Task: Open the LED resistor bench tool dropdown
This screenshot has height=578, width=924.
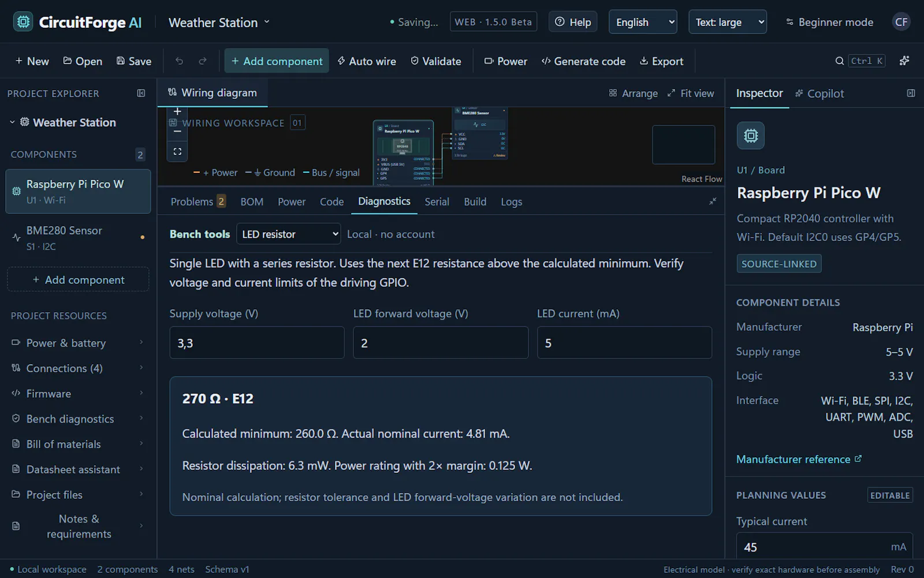Action: 289,234
